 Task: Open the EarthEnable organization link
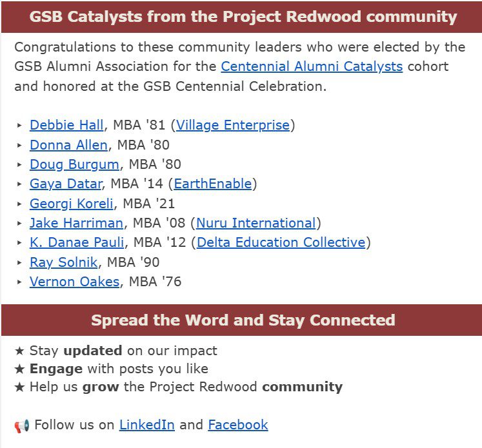(x=212, y=184)
